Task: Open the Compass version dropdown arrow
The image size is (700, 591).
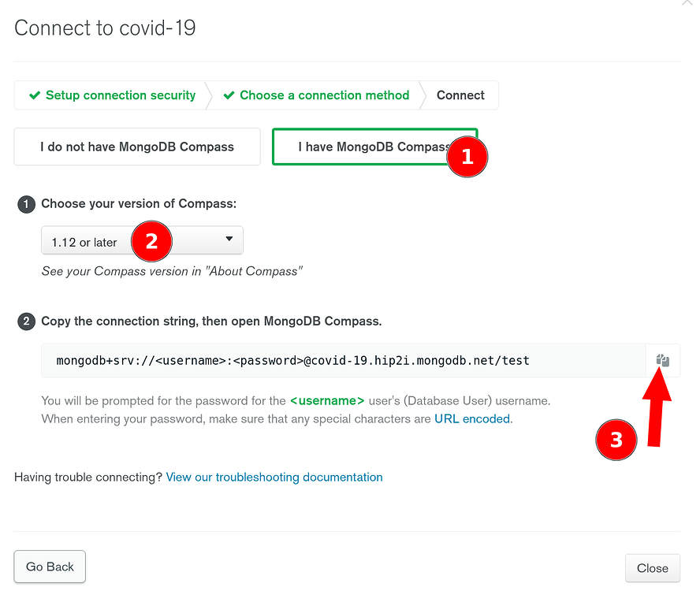Action: [229, 239]
